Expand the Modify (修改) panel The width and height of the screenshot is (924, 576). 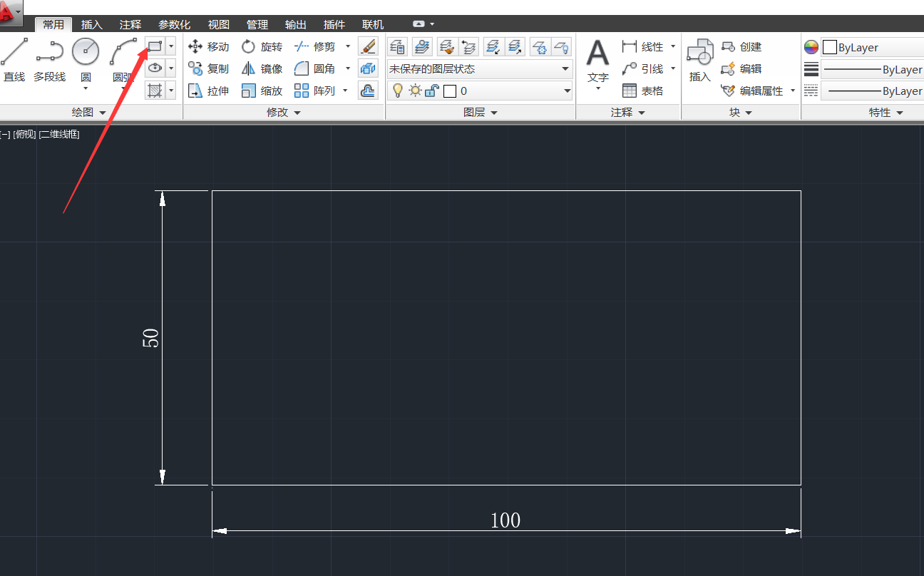[284, 113]
